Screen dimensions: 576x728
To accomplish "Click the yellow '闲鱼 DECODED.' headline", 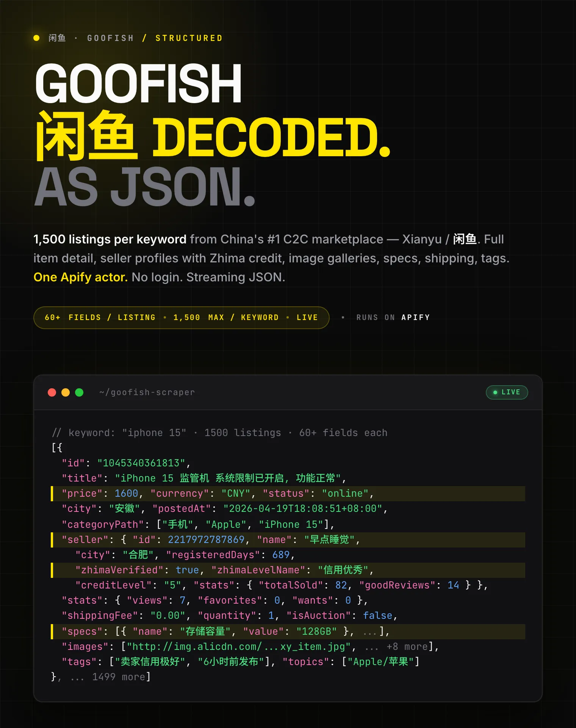I will pos(213,136).
